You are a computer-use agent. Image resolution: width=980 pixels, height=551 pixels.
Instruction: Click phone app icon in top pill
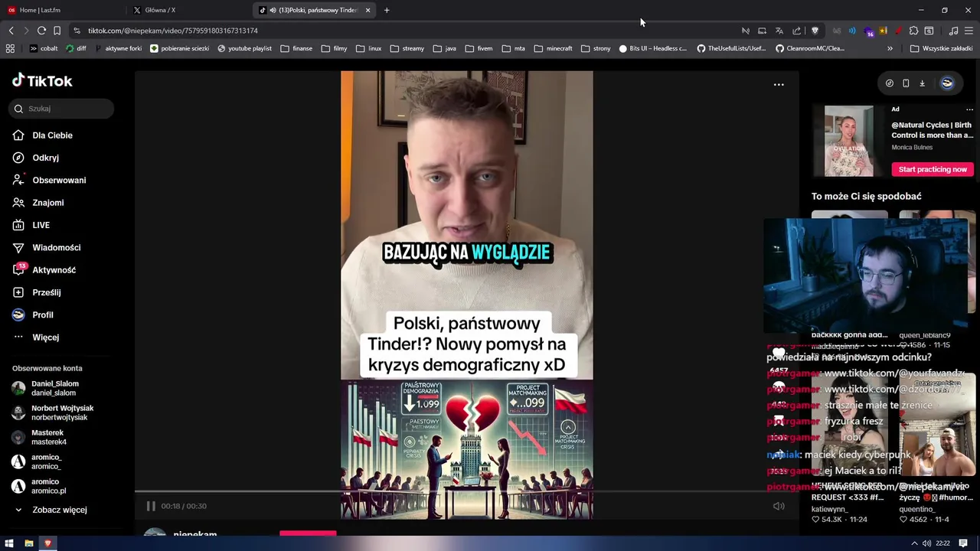[906, 83]
